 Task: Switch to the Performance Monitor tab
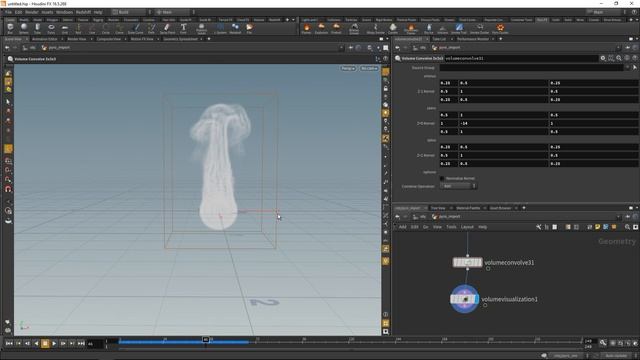(472, 39)
